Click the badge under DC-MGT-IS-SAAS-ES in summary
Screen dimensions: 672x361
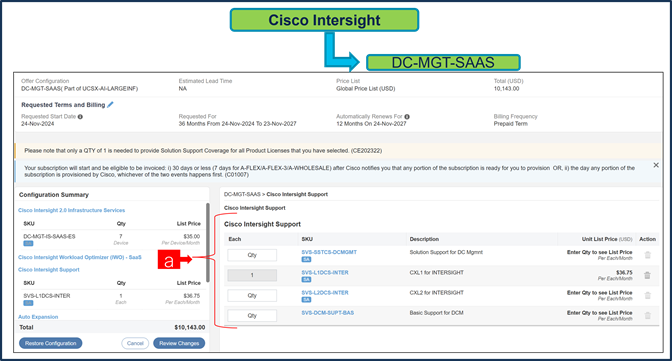pos(28,244)
